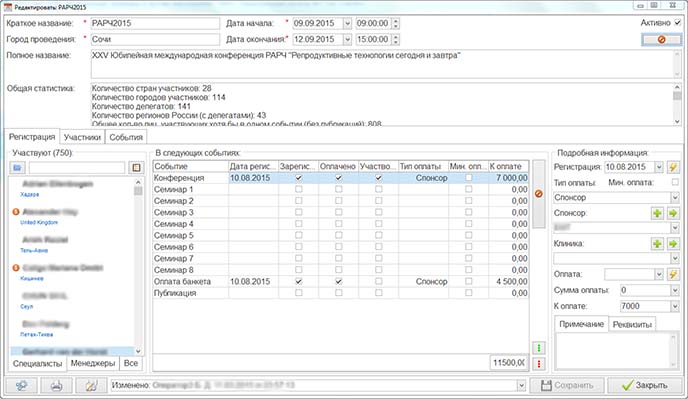The height and width of the screenshot is (399, 688).
Task: Switch to the Регистрация tab
Action: click(32, 137)
